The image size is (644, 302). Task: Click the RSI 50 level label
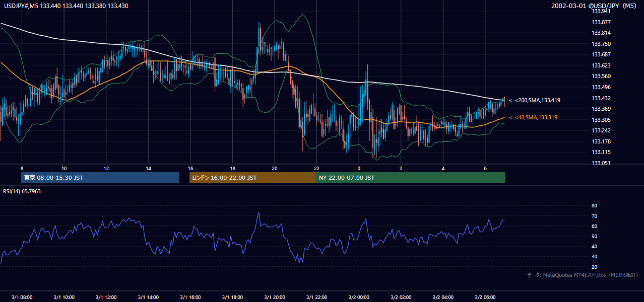click(594, 236)
